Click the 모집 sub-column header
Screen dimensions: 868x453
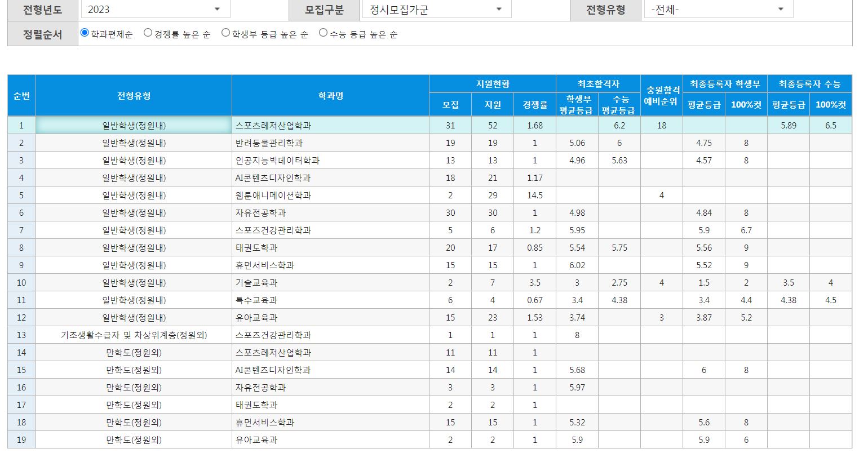click(x=450, y=104)
